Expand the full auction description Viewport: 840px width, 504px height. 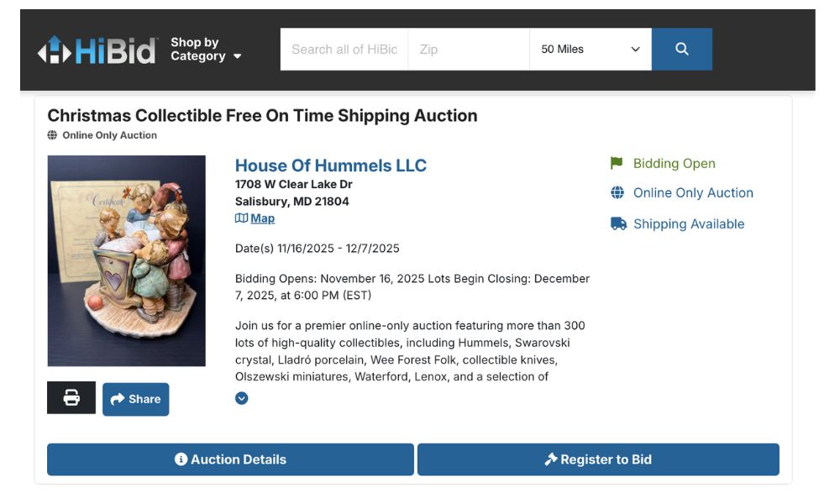pos(242,398)
